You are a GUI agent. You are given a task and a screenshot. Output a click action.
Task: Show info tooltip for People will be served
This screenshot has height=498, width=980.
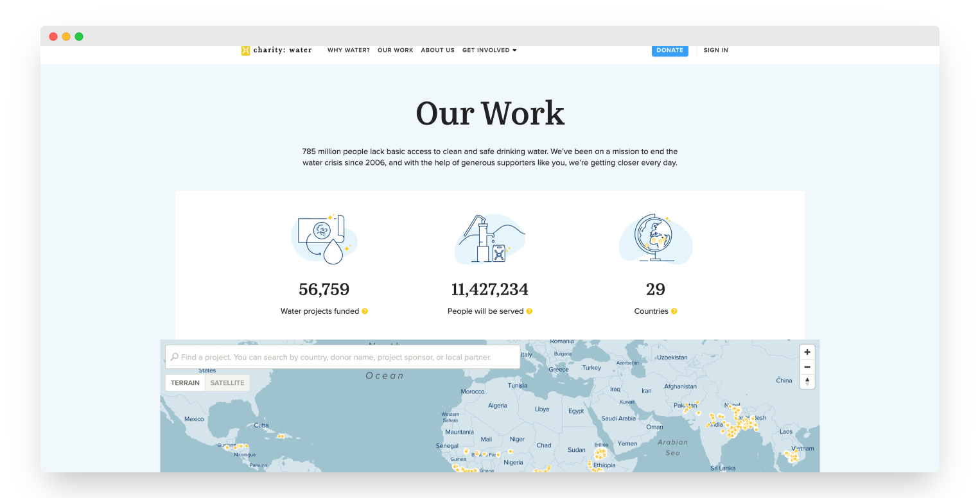[529, 311]
